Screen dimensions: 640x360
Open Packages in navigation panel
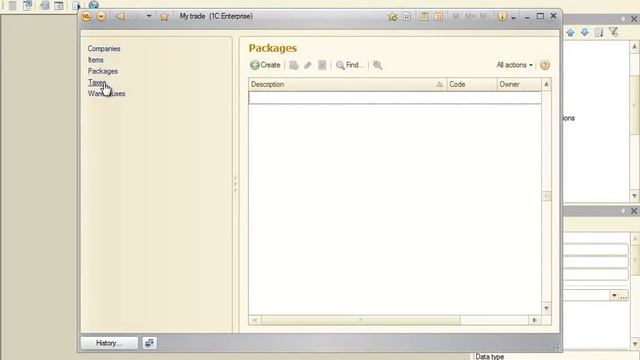coord(103,71)
